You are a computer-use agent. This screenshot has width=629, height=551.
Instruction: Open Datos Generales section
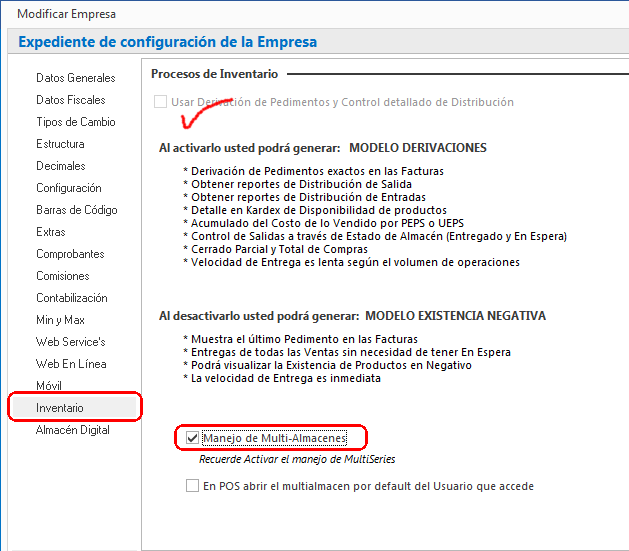(x=75, y=78)
